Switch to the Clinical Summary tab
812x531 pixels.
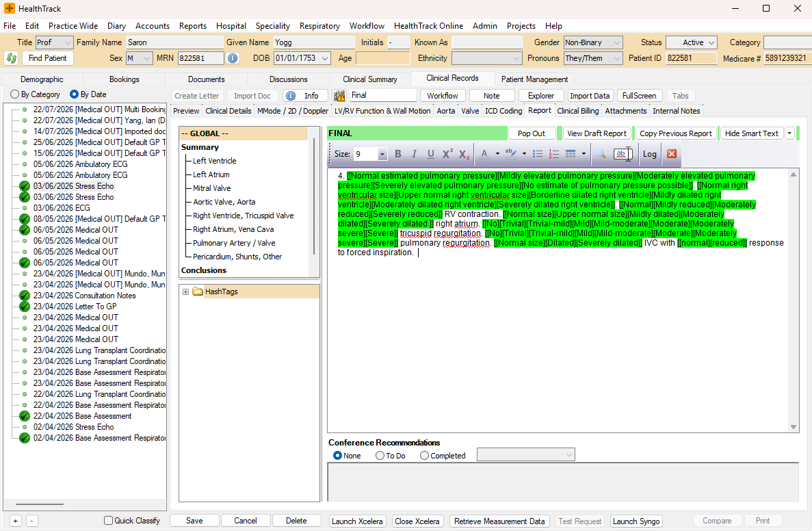click(370, 79)
